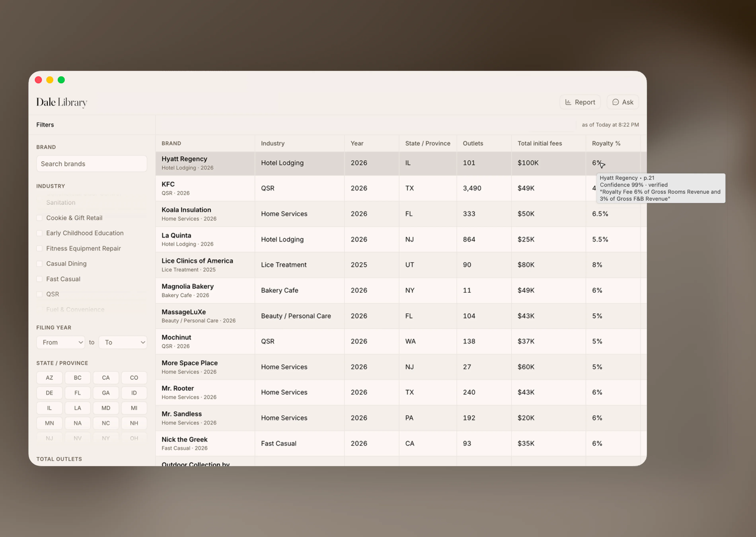Select the La Quinta brand name
This screenshot has height=537, width=756.
click(176, 235)
